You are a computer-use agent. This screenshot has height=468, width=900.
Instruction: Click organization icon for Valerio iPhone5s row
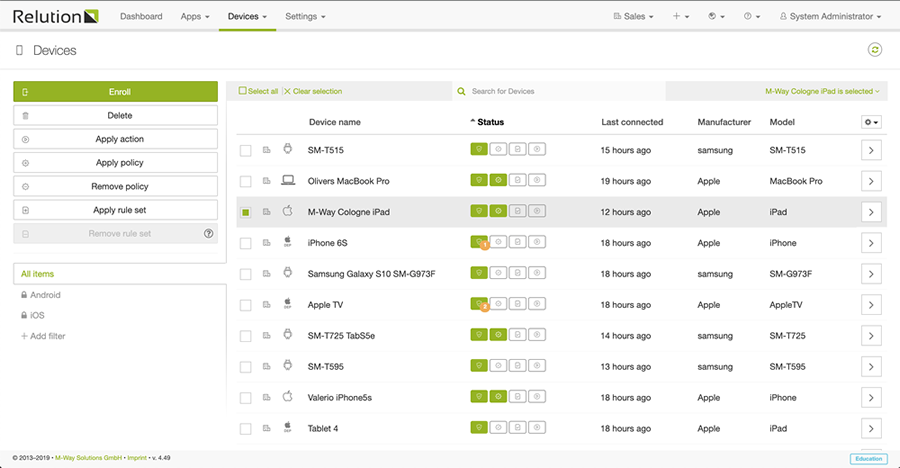coord(266,397)
